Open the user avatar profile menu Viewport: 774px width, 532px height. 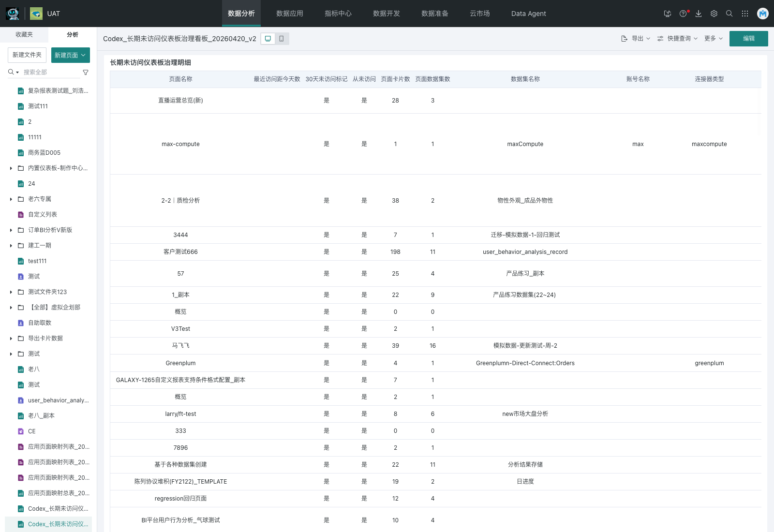click(763, 14)
